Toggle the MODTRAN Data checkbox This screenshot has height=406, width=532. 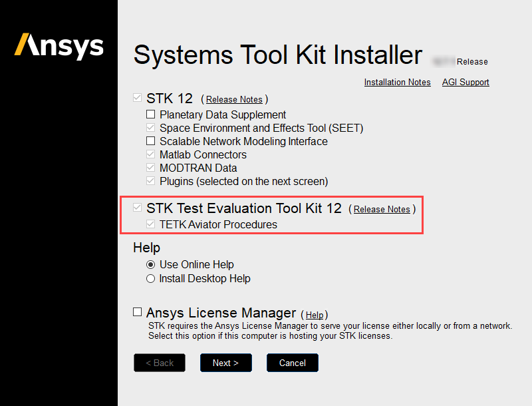pyautogui.click(x=151, y=167)
